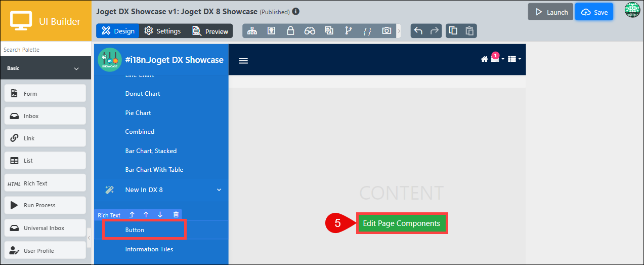Select the Run Process palette item
Screen dimensions: 644x265
(x=46, y=205)
